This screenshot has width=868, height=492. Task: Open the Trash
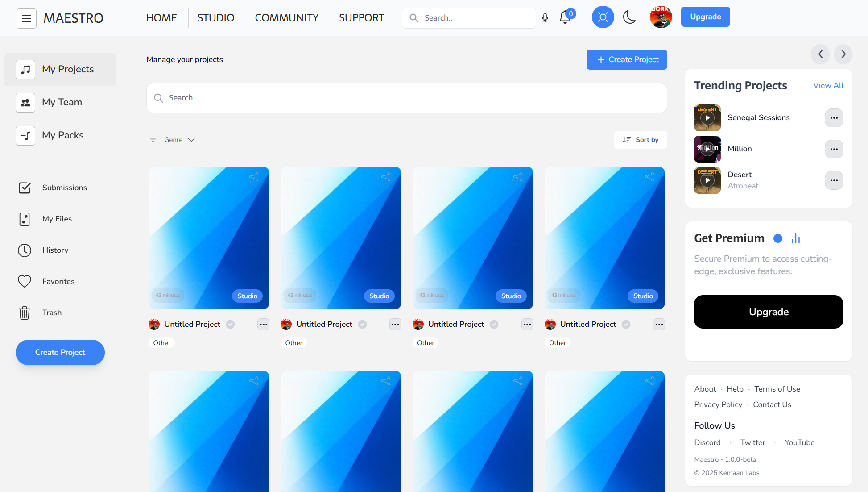point(52,313)
